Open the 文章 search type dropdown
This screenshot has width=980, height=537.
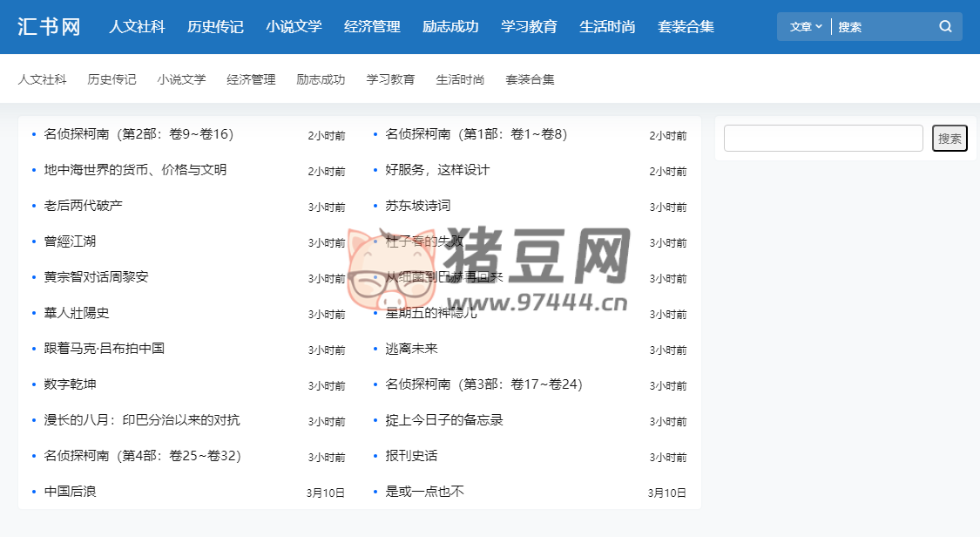pos(803,26)
